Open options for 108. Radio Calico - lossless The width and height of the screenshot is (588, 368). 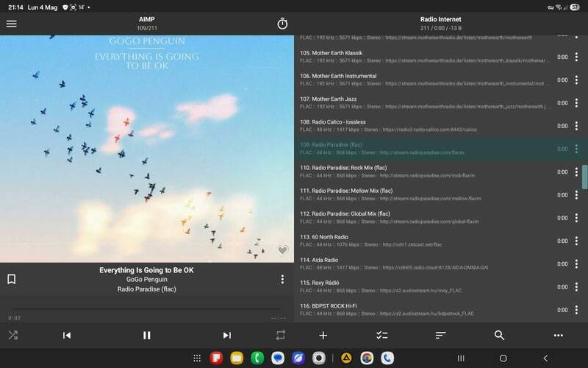[576, 126]
